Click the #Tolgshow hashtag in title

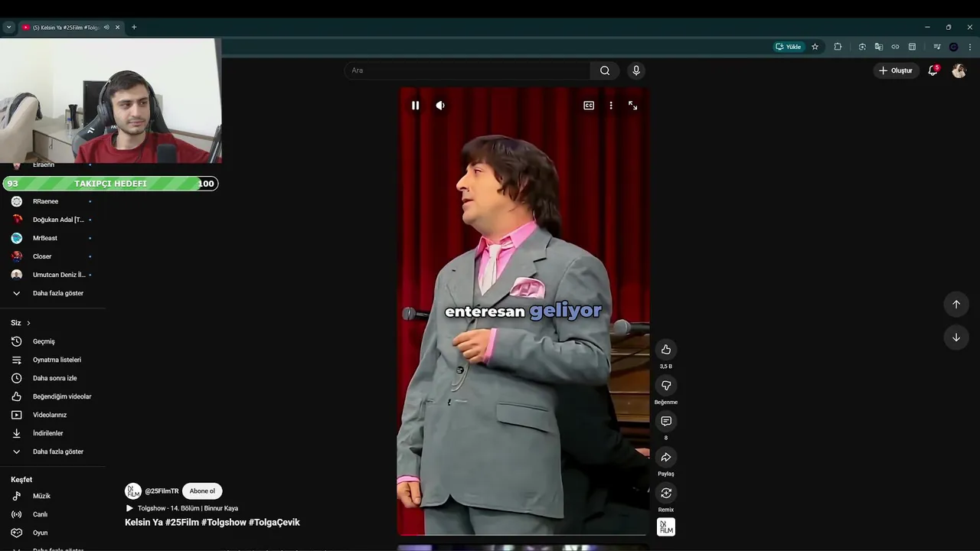click(224, 523)
